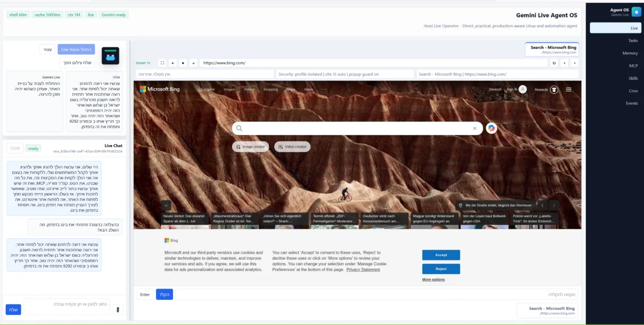Open the Skills section in sidebar
Viewport: 644px width, 325px height.
[614, 78]
